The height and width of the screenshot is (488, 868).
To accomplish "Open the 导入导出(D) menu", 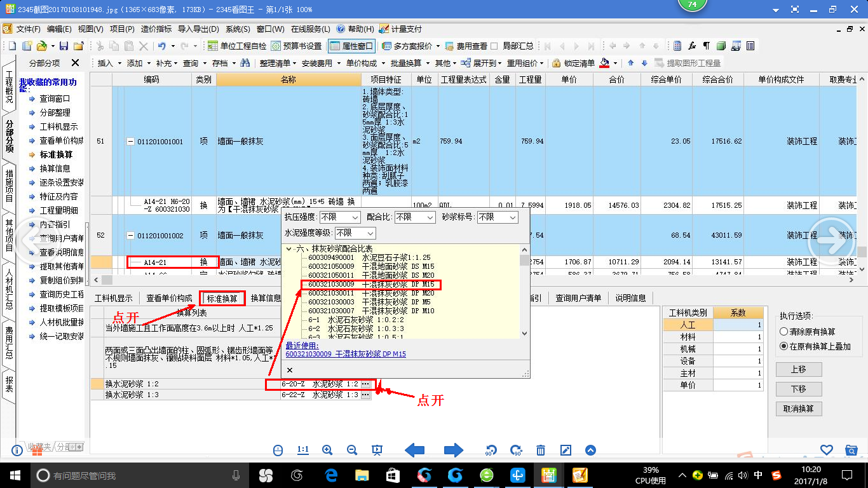I will click(x=198, y=29).
